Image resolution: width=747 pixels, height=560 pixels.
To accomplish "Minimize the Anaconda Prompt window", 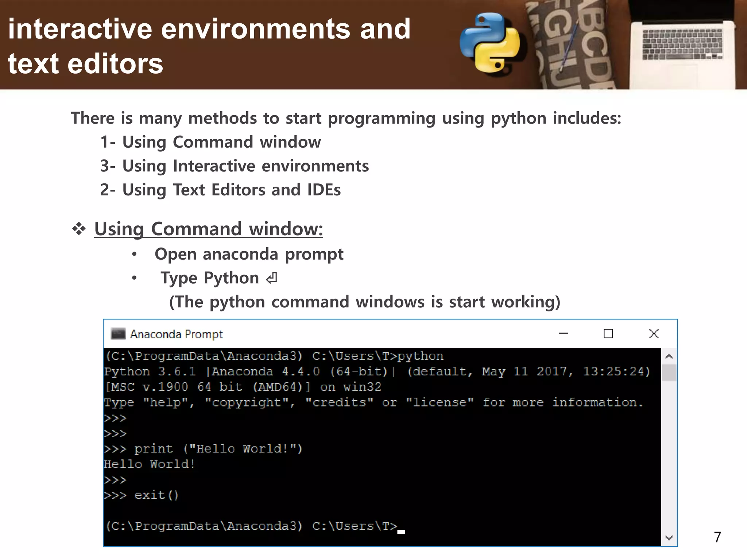I will tap(564, 334).
